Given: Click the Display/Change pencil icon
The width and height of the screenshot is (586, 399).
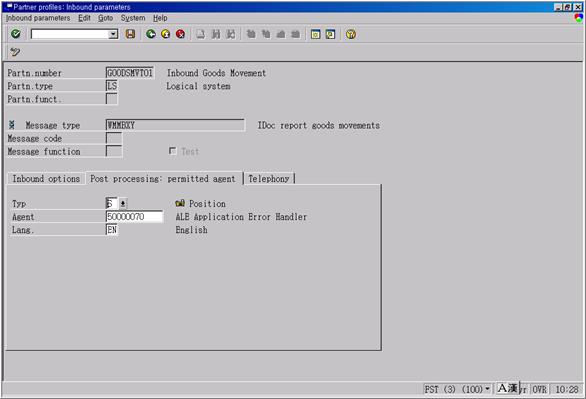Looking at the screenshot, I should pos(15,52).
